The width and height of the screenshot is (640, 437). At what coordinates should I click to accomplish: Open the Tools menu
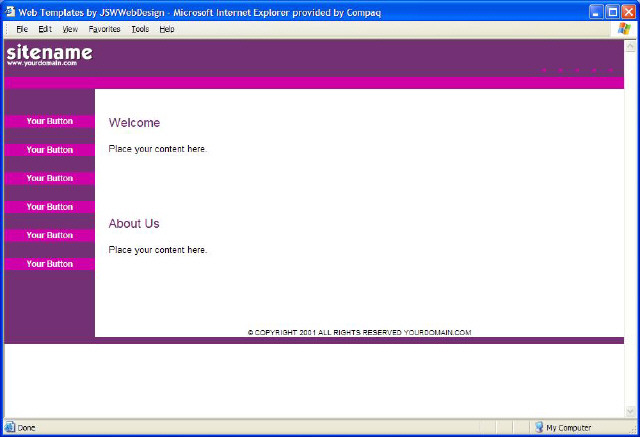140,29
